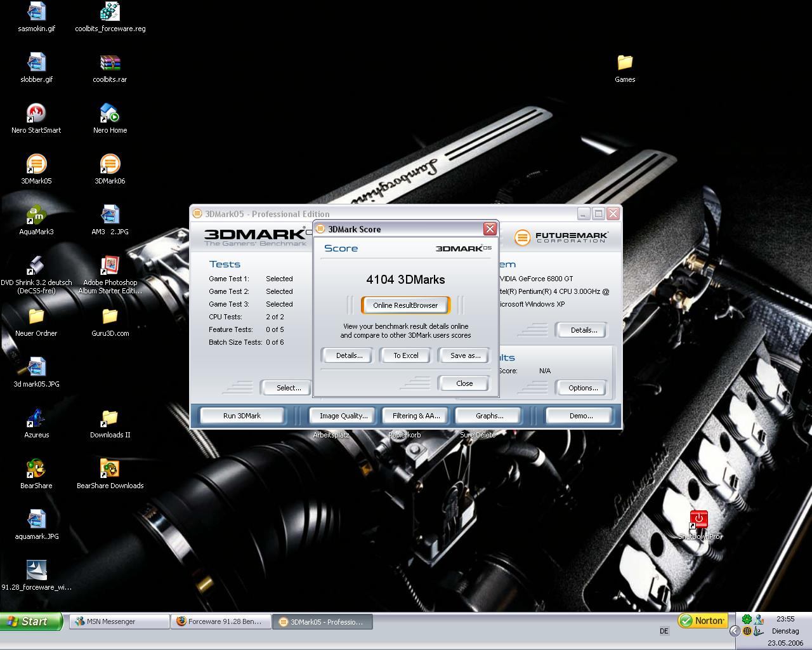This screenshot has height=650, width=812.
Task: Launch Nero StartSmart shortcut
Action: point(36,119)
